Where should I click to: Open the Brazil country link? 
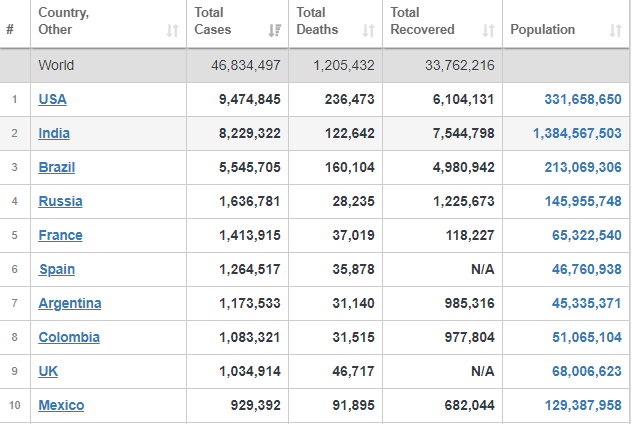pos(57,167)
